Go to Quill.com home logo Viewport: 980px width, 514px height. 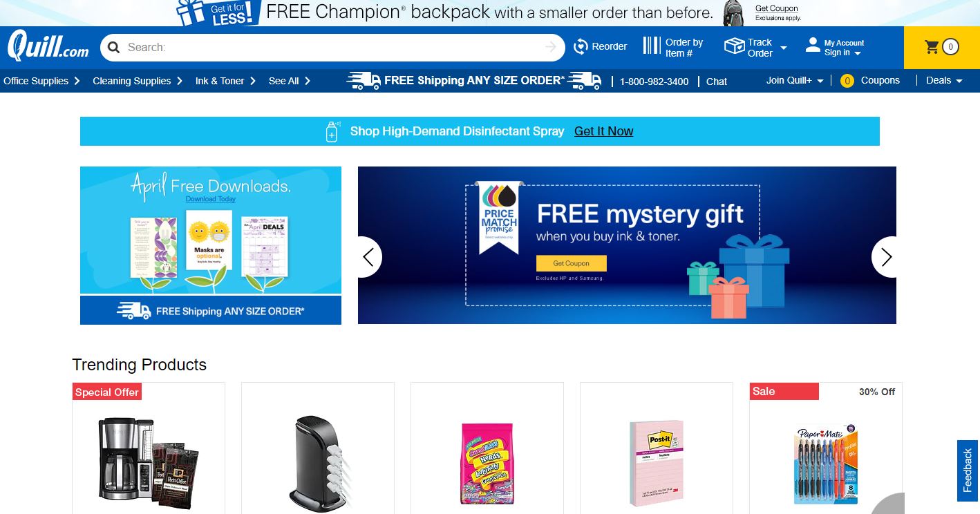[48, 47]
